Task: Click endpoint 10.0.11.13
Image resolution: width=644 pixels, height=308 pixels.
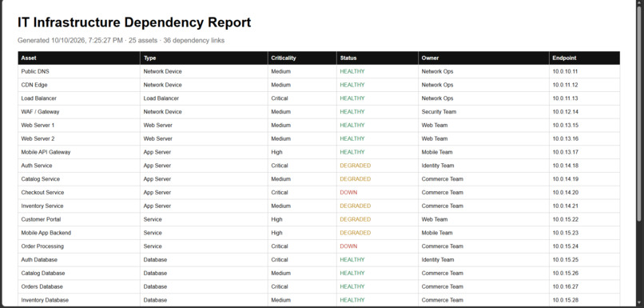Action: click(565, 98)
